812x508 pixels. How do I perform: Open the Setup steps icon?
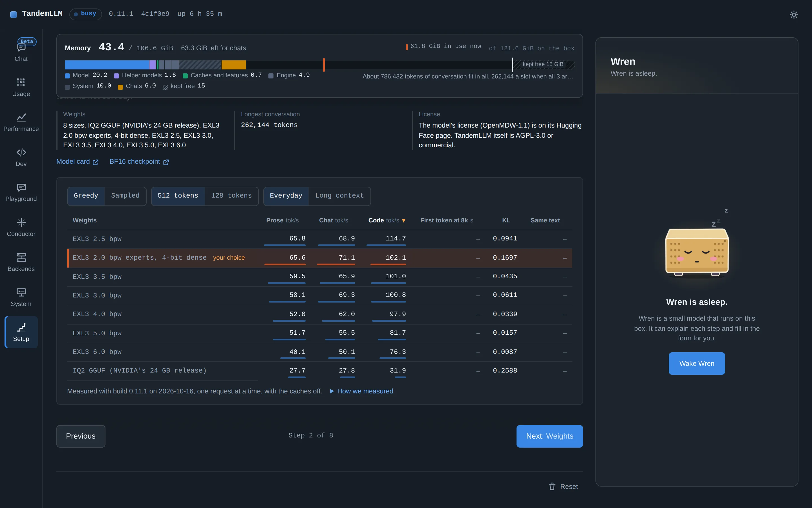[x=21, y=327]
